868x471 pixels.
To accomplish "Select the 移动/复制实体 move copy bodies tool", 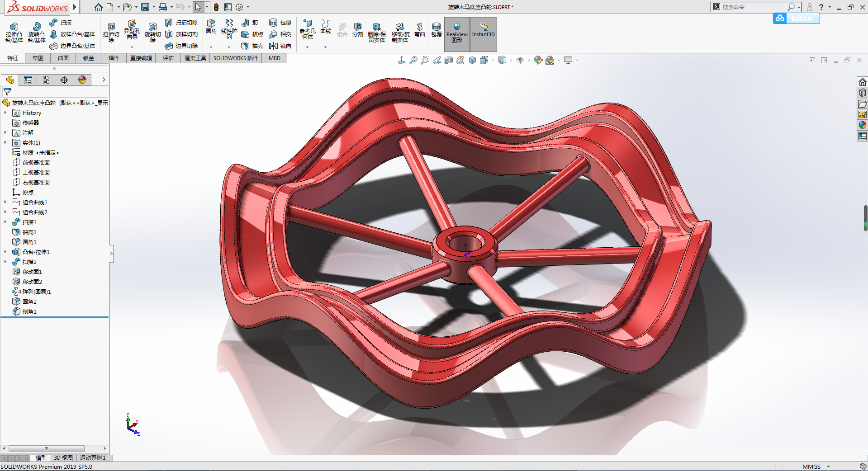I will tap(400, 33).
